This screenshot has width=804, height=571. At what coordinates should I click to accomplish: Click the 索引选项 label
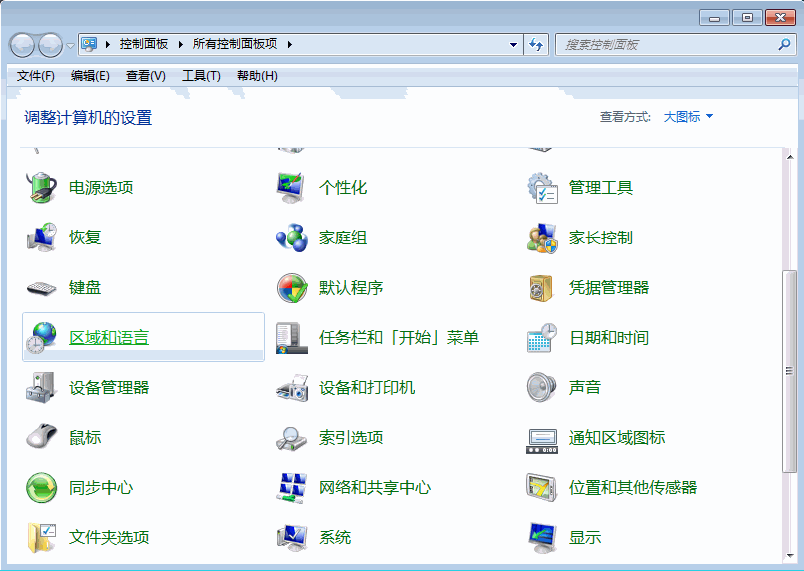coord(351,438)
